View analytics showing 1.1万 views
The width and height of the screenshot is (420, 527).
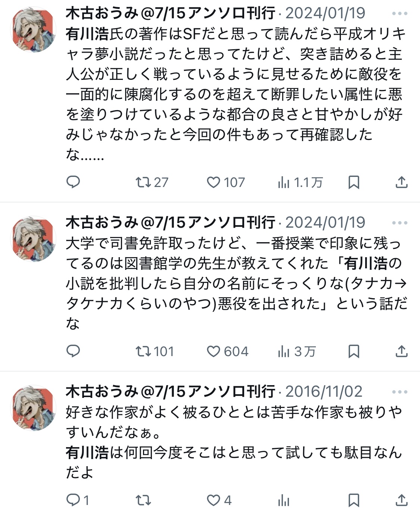click(300, 182)
